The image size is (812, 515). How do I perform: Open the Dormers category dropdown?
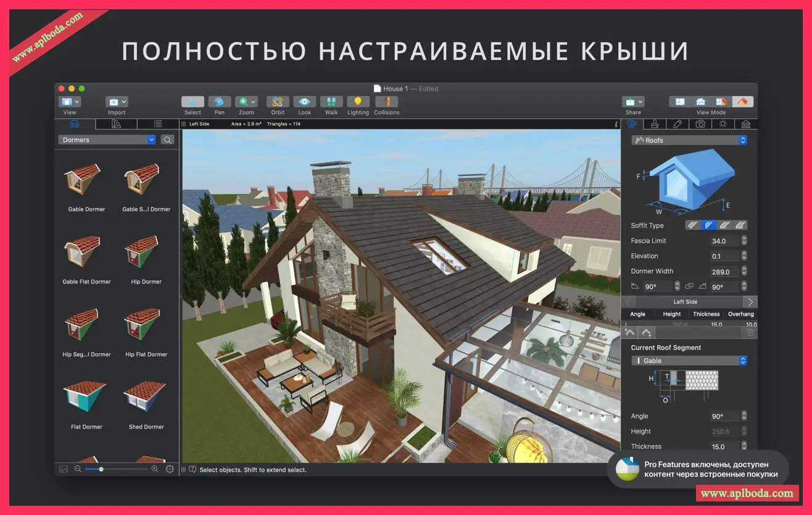tap(107, 140)
